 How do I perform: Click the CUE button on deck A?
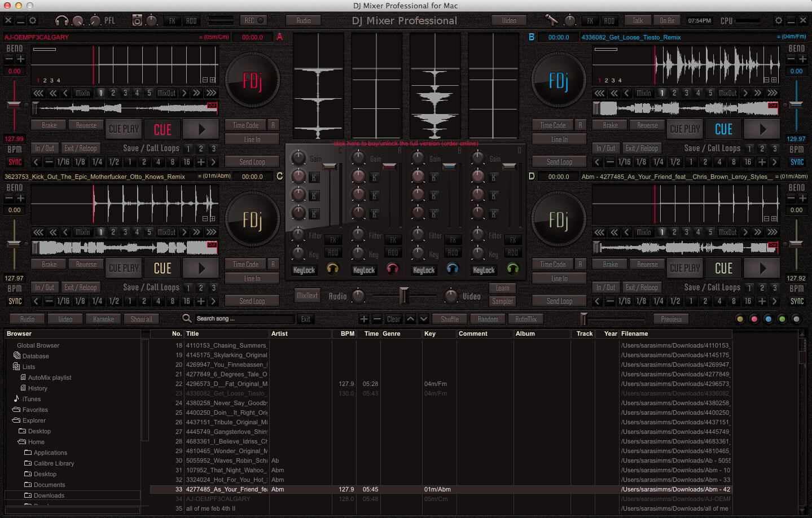coord(163,129)
